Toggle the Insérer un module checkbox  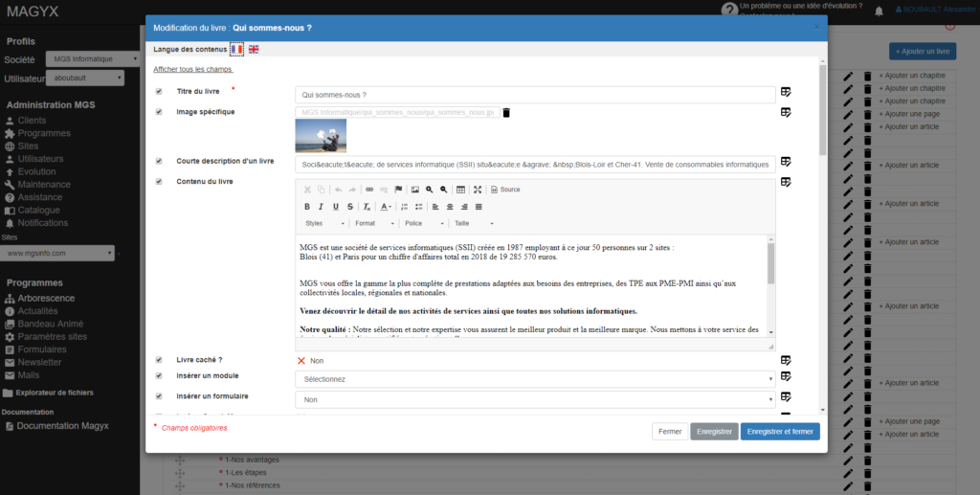coord(159,375)
